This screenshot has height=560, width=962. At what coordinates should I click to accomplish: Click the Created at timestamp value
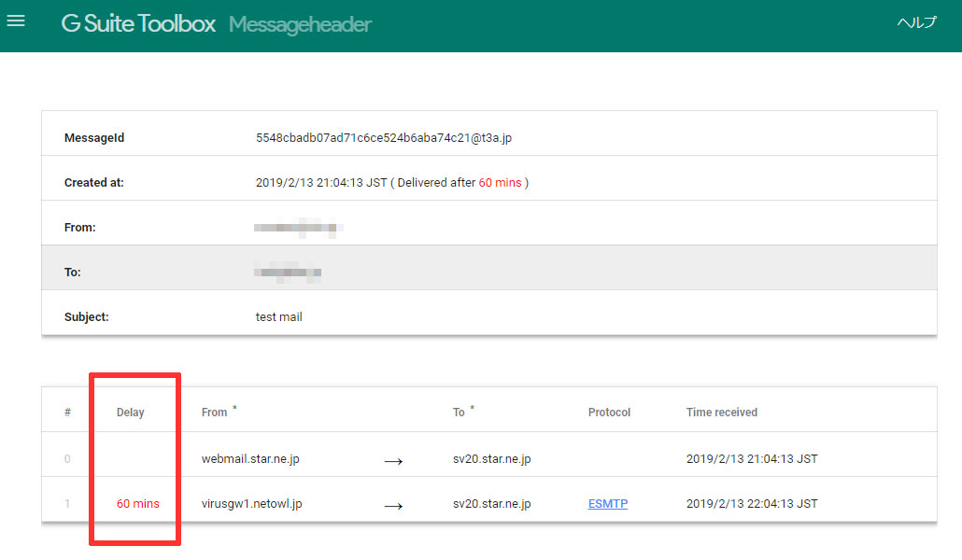[321, 183]
